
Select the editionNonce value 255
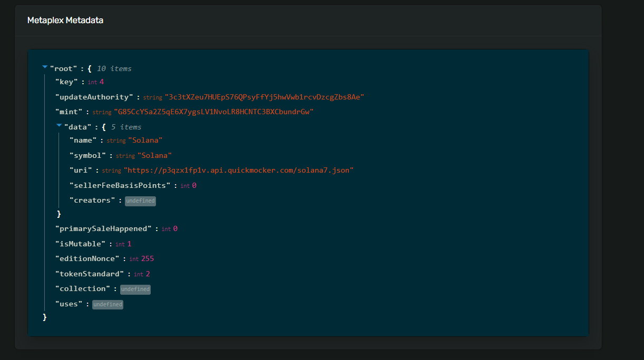(x=148, y=259)
